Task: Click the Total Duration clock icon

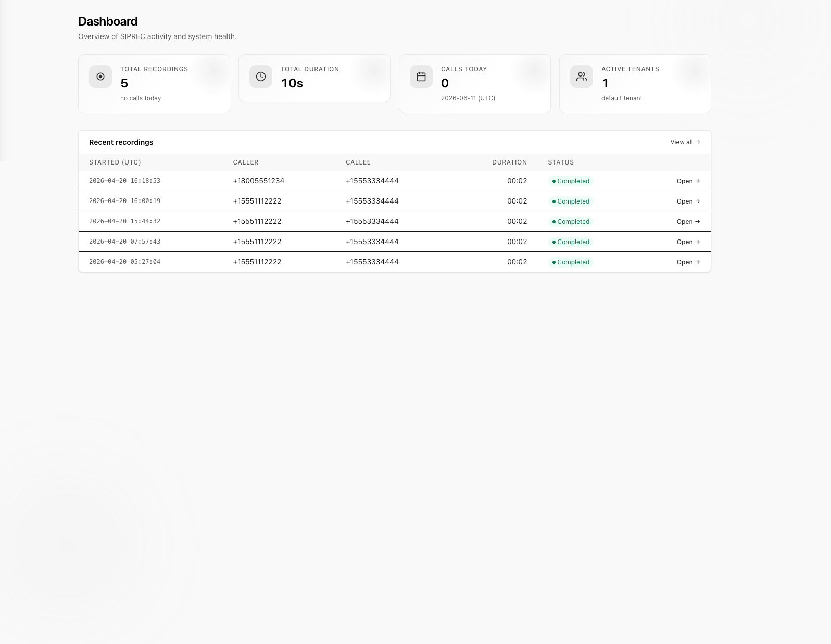Action: pyautogui.click(x=261, y=77)
